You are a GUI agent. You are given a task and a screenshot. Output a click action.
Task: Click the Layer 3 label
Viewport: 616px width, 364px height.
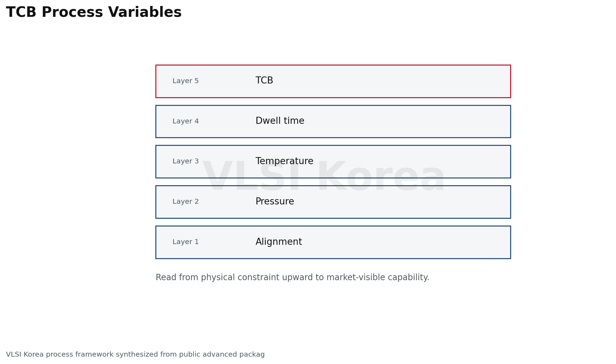(x=185, y=161)
